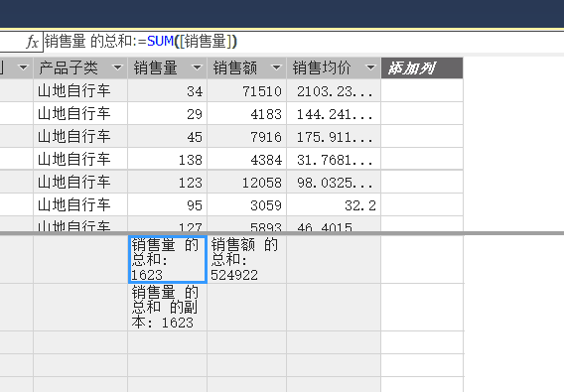The height and width of the screenshot is (392, 564).
Task: Click 山地自行车 in the row with 12058
Action: [x=80, y=182]
